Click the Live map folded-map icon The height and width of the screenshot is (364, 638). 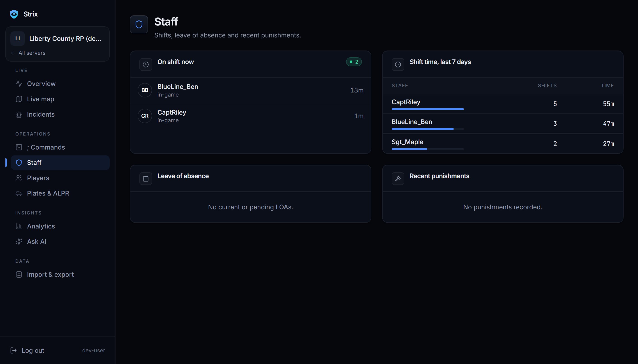(19, 99)
